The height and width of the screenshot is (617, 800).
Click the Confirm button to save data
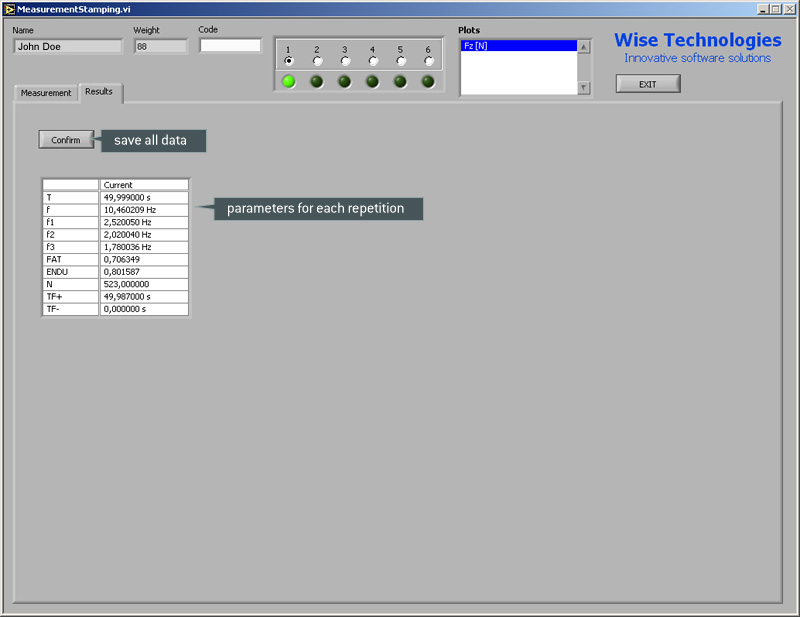point(66,140)
